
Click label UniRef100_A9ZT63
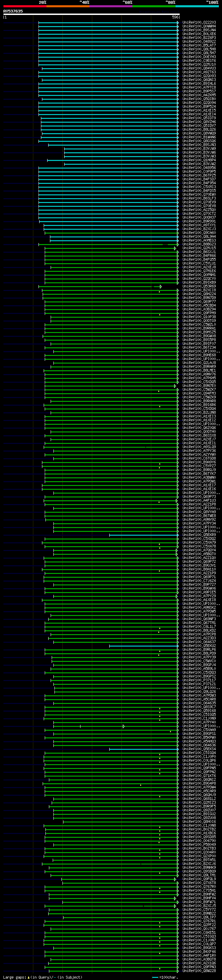point(199,72)
